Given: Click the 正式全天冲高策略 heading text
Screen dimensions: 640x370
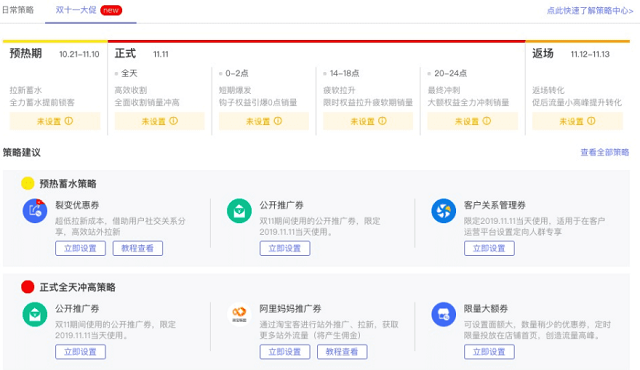Looking at the screenshot, I should 78,287.
